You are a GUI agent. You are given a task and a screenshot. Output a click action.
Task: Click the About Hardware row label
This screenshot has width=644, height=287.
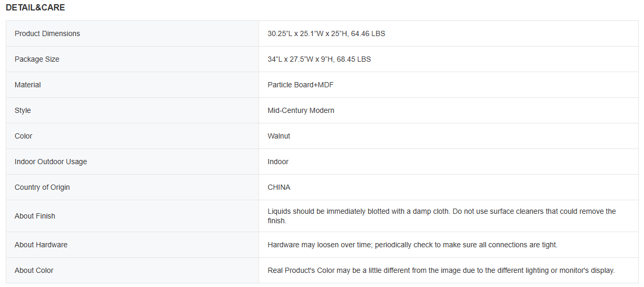(x=41, y=245)
